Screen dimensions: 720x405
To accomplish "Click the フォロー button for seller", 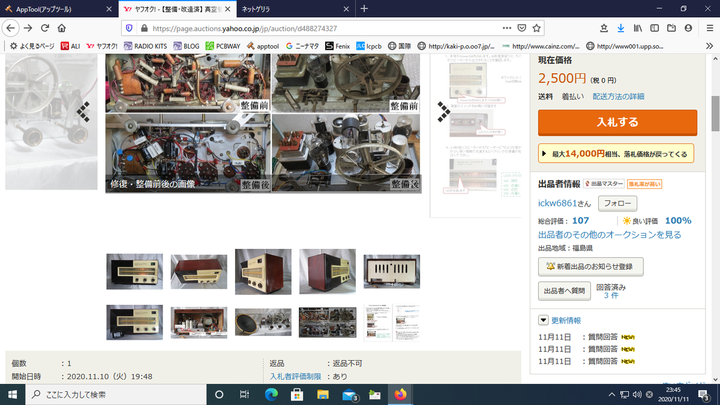I will (x=590, y=203).
